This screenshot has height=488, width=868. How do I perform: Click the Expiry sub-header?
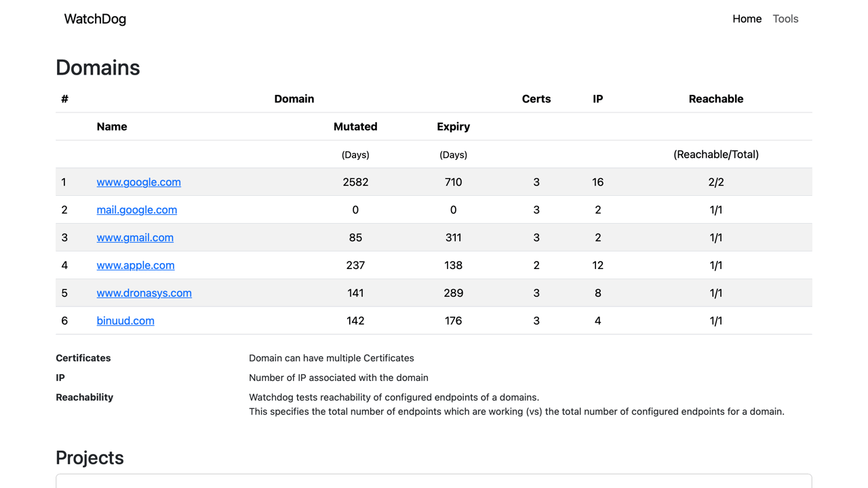click(x=453, y=127)
